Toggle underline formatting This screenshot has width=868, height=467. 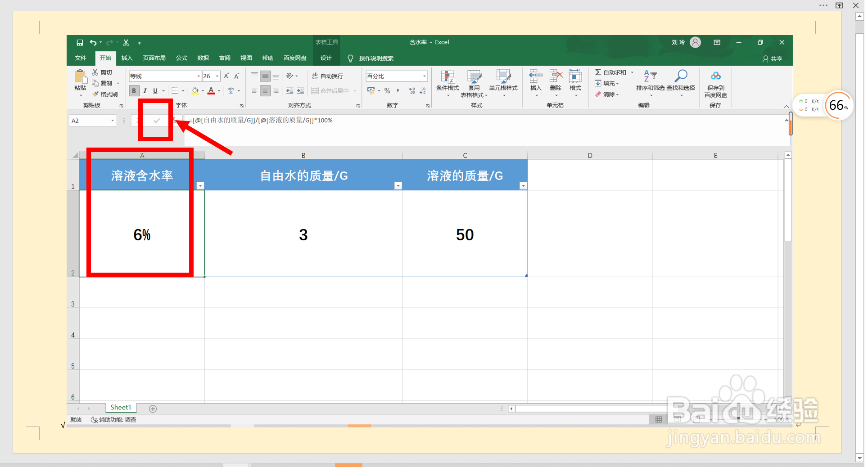[155, 90]
